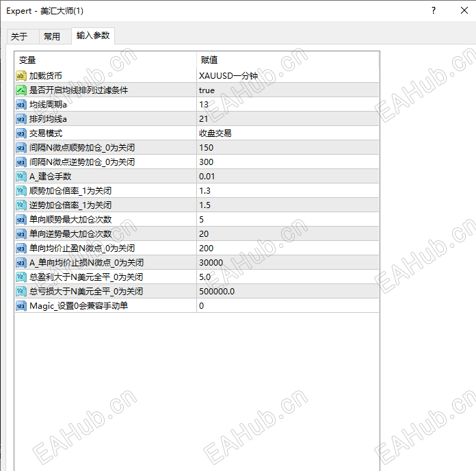
Task: Click the icon beside 逆势加仓倍率_1为关闭
Action: point(21,205)
